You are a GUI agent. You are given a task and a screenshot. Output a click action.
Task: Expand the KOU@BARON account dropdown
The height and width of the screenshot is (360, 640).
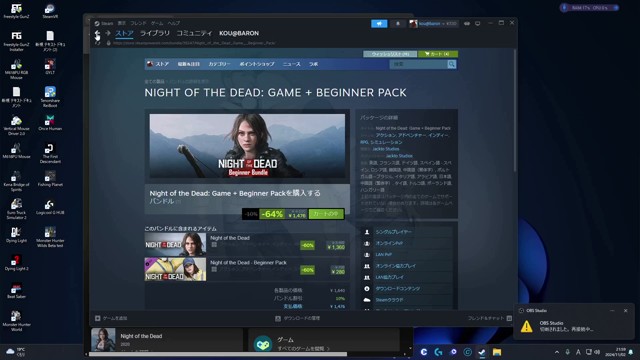click(x=433, y=24)
